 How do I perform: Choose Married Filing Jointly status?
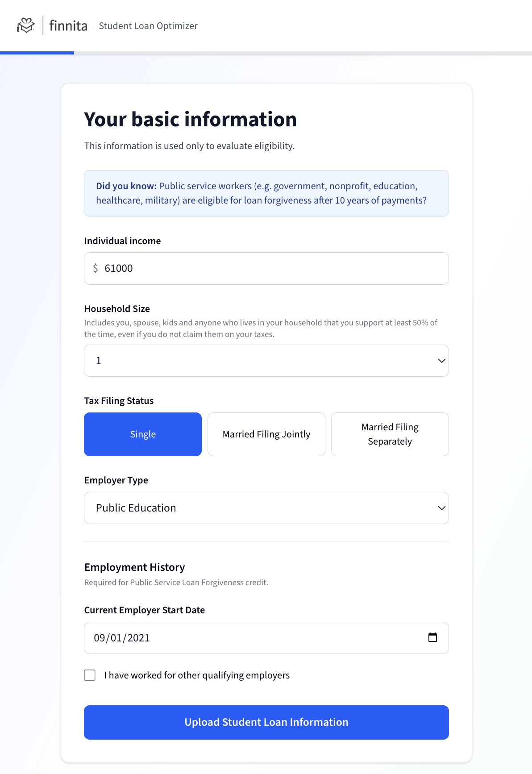click(x=266, y=434)
